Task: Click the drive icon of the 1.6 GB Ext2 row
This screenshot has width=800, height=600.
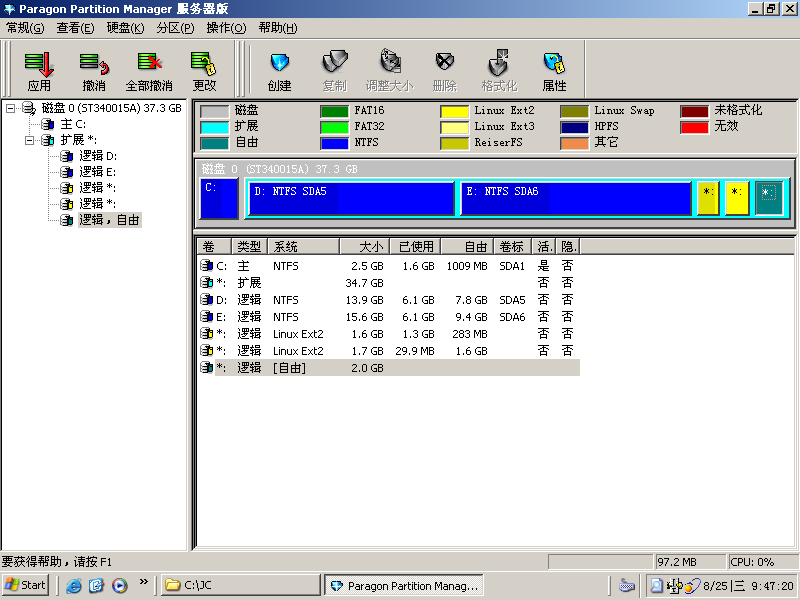Action: [x=206, y=334]
